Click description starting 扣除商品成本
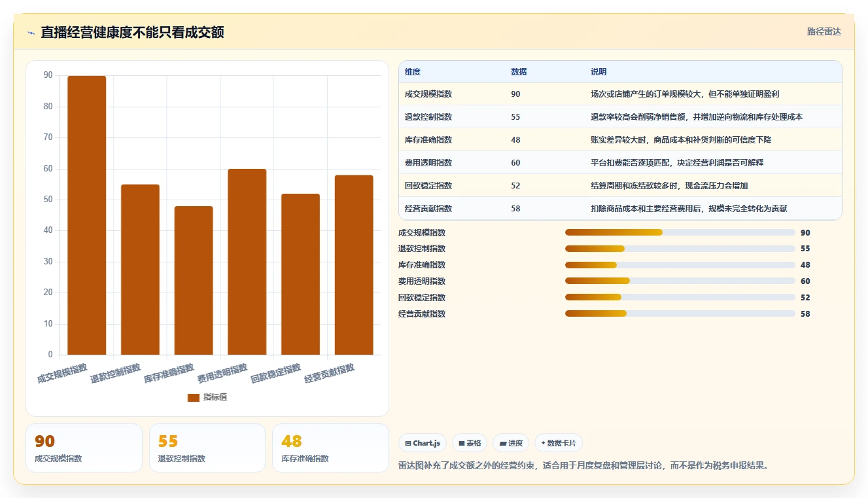Viewport: 868px width, 498px height. tap(689, 209)
